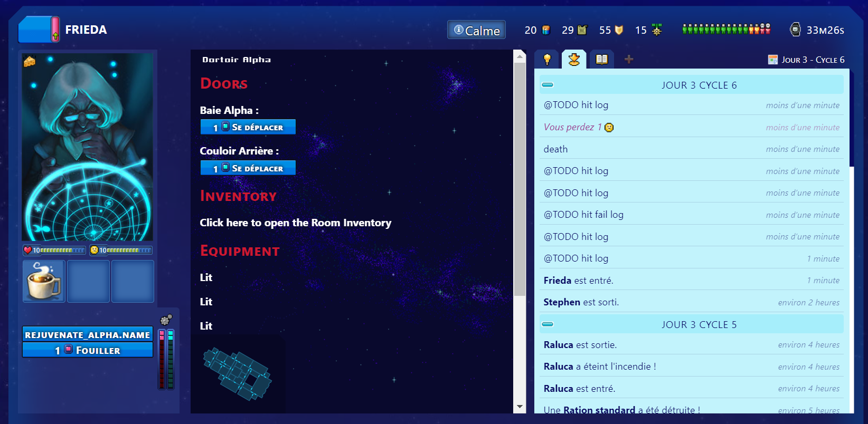Click the gears settings icon

(166, 320)
